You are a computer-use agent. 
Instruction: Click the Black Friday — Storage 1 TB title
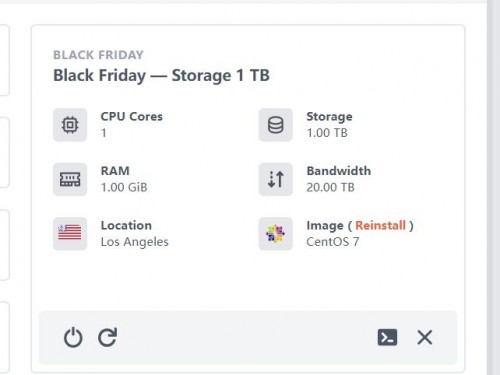pos(161,75)
